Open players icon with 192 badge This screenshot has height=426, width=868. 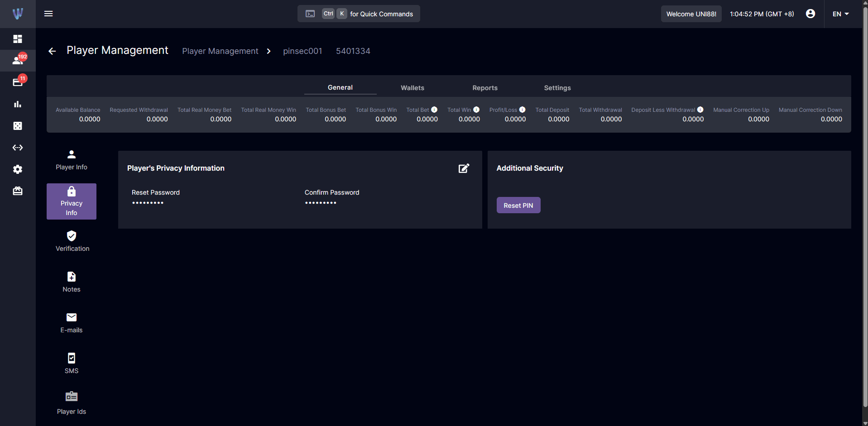point(18,60)
